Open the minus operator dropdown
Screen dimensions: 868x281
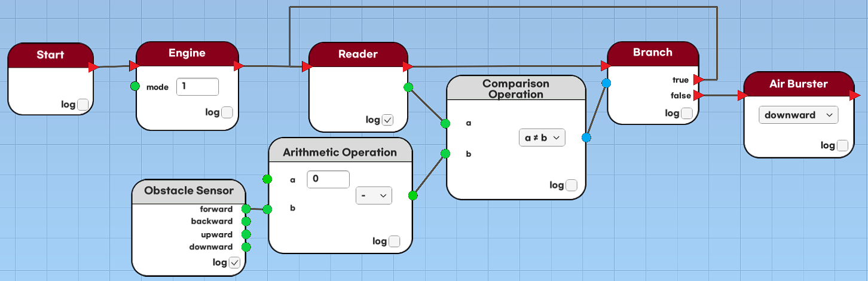[x=374, y=196]
